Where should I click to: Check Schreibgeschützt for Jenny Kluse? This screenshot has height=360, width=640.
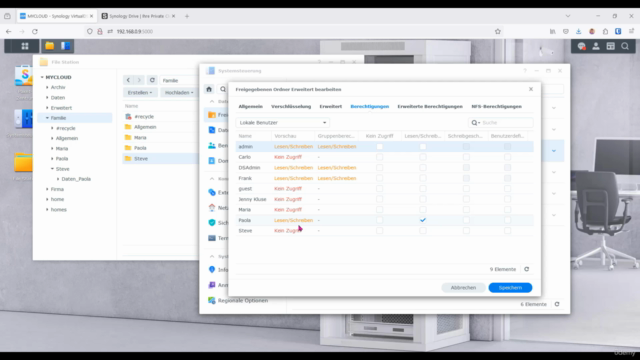click(466, 199)
